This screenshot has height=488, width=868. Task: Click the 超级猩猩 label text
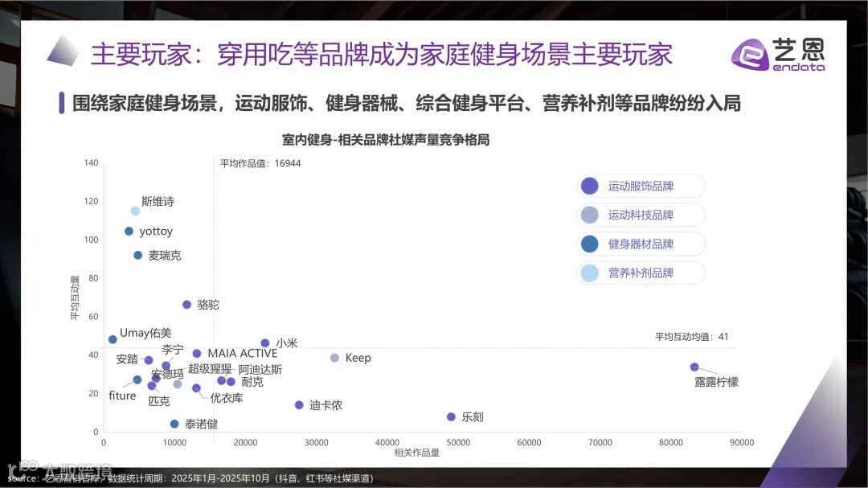tap(210, 369)
